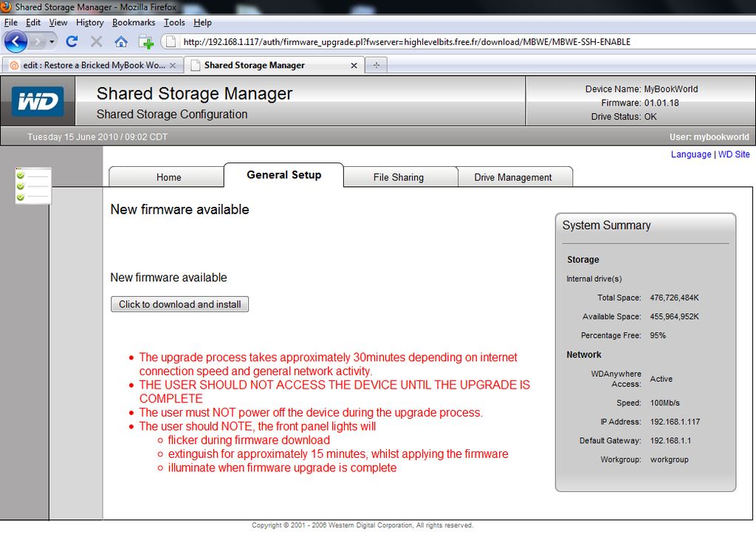Open the View menu

(58, 23)
